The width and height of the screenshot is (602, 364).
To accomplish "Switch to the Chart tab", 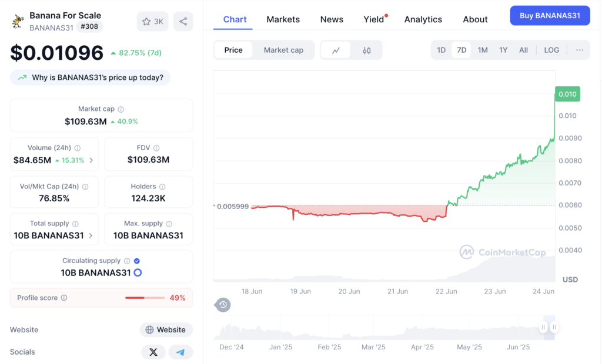I will pyautogui.click(x=235, y=19).
